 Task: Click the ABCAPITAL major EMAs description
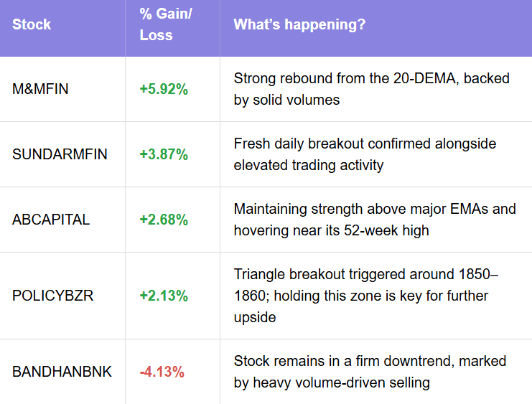[x=375, y=220]
